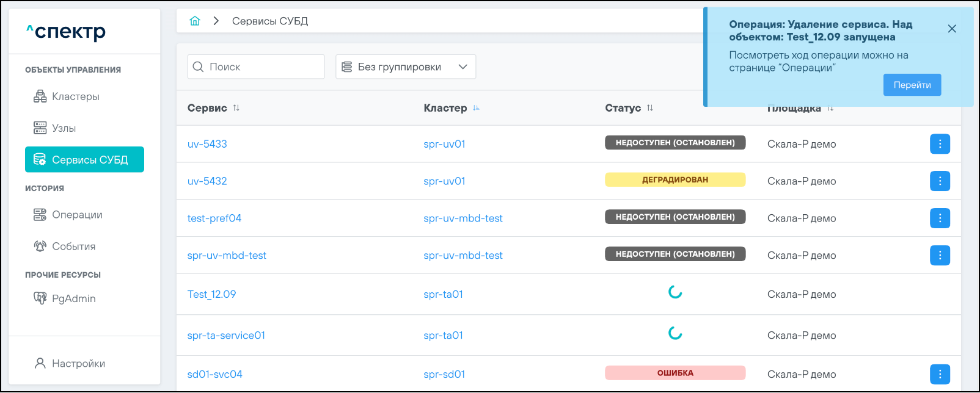
Task: Open actions menu for uv-5432 row
Action: (x=940, y=181)
